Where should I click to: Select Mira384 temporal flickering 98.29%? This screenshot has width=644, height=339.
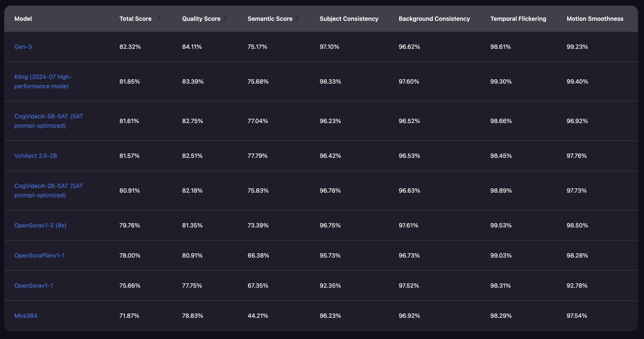click(501, 316)
